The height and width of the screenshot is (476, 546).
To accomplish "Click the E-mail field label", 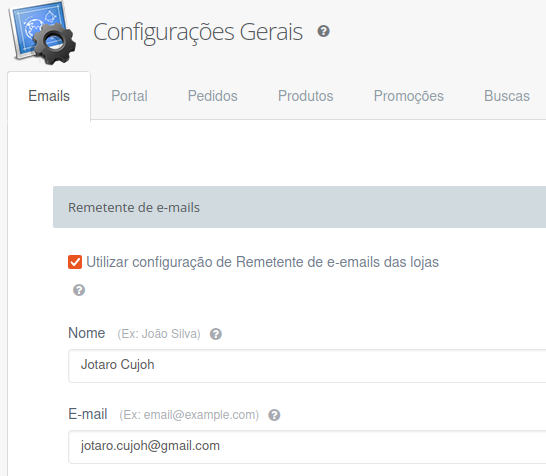I will [88, 414].
